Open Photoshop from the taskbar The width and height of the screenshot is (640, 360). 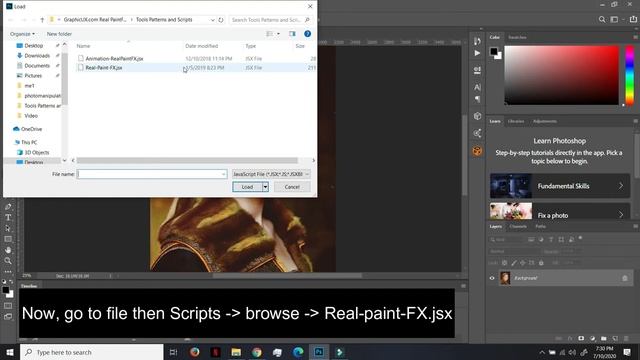click(x=319, y=352)
